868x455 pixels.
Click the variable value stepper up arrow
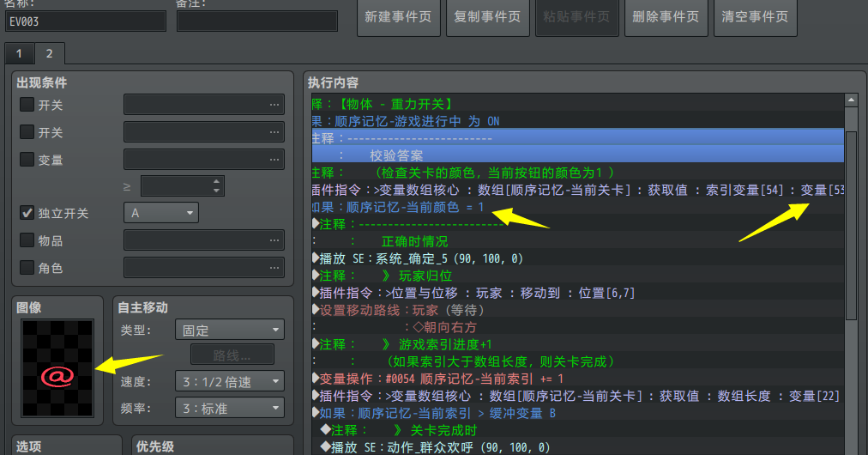pos(217,181)
